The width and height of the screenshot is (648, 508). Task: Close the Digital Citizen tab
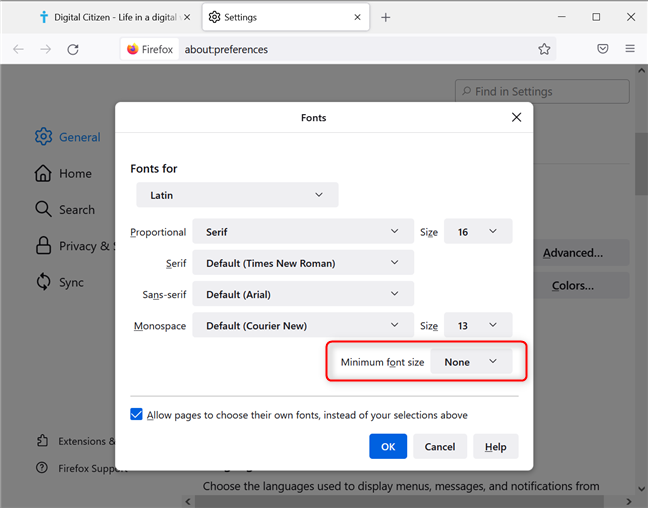point(187,17)
